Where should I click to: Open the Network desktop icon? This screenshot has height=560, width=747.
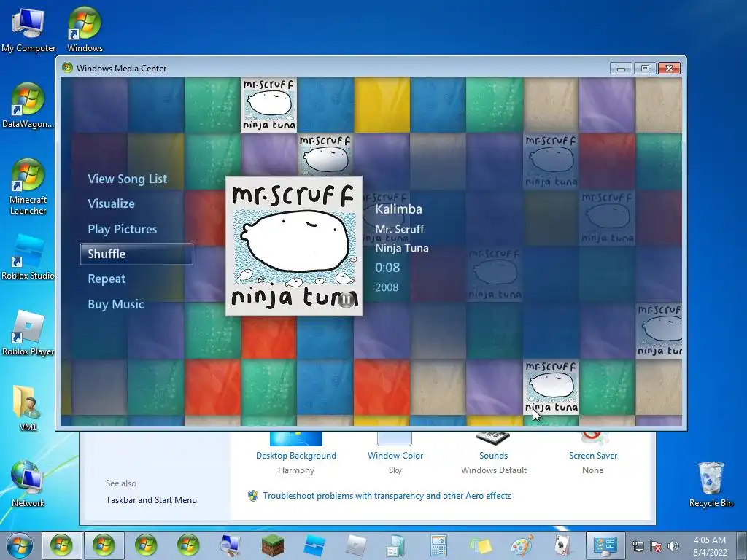(28, 484)
